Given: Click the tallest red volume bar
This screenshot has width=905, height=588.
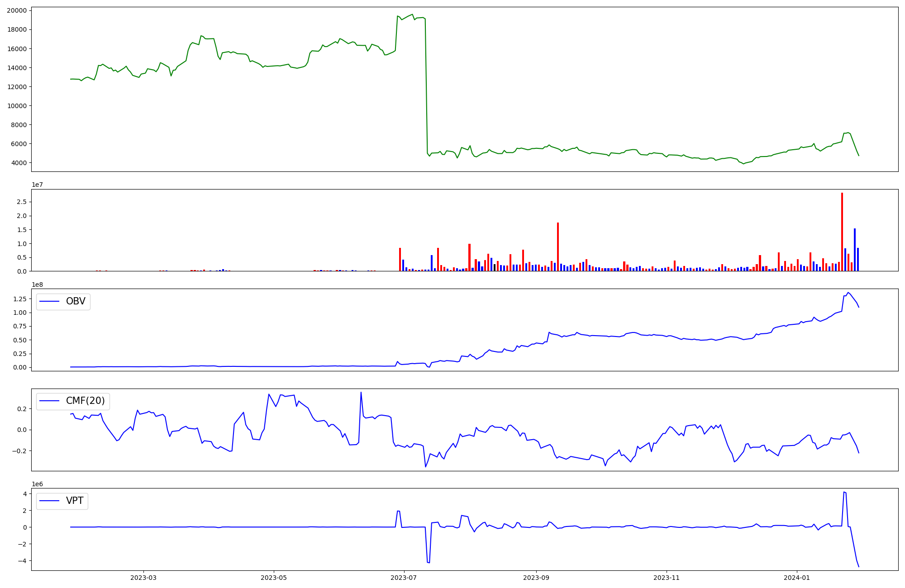Looking at the screenshot, I should [842, 232].
